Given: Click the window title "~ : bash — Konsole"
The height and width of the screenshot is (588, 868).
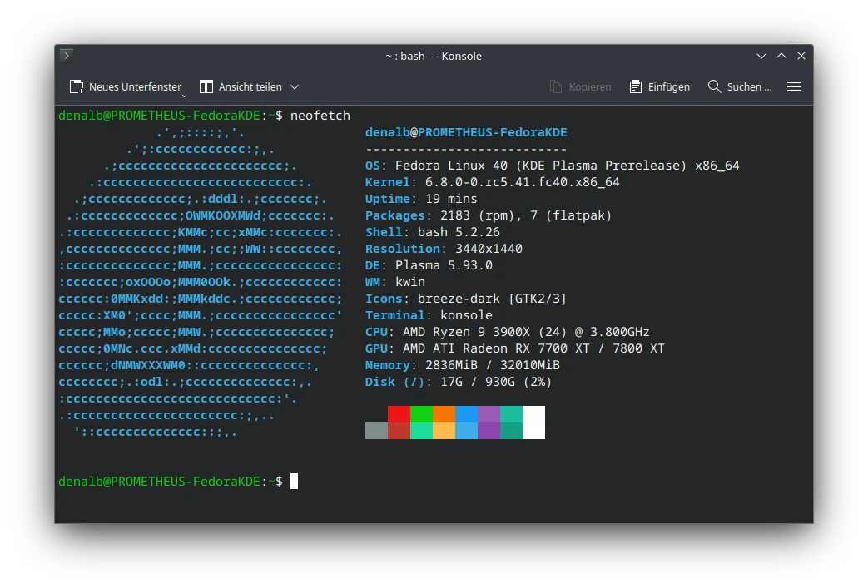Looking at the screenshot, I should coord(434,57).
